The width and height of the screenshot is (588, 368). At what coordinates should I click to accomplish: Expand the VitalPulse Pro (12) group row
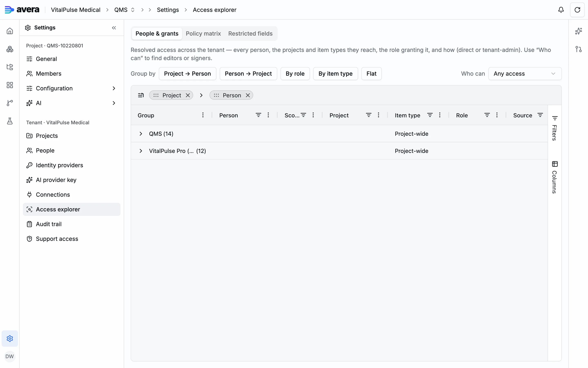(x=141, y=151)
